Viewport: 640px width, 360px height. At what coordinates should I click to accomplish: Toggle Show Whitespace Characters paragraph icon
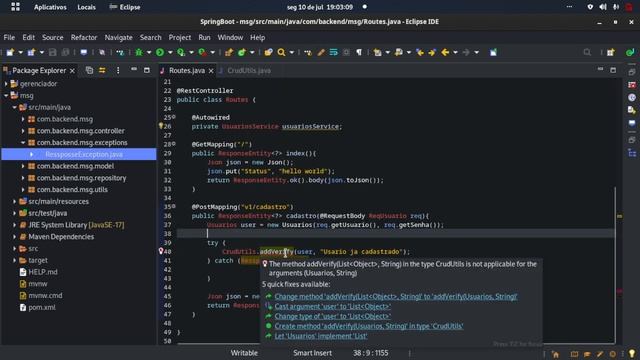359,52
